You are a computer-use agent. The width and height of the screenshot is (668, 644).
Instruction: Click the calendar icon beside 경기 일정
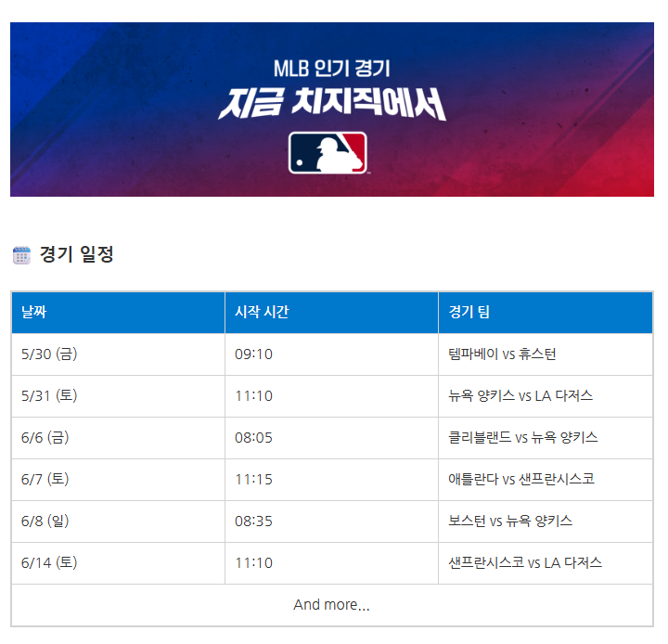tap(21, 255)
